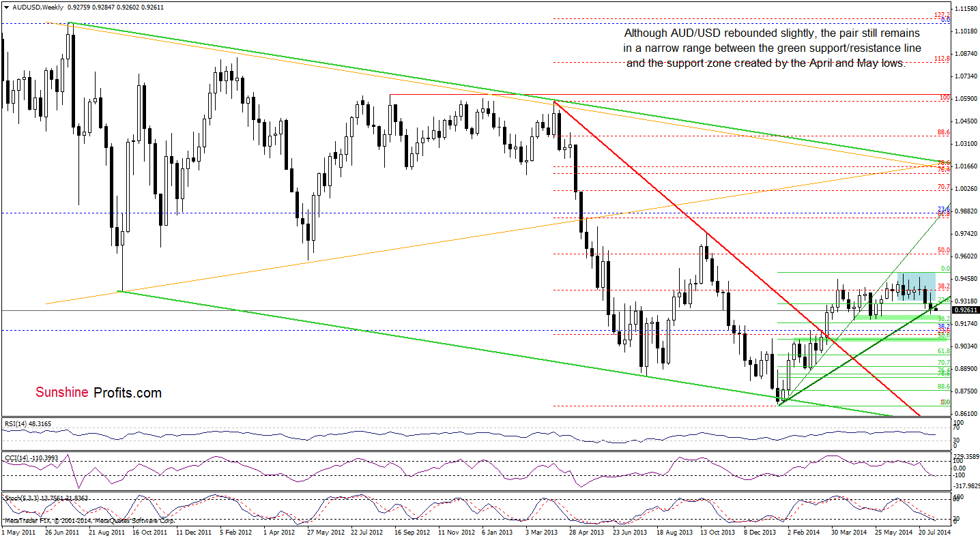Select the annotation line 'and the support zone created'
Viewport: 980px width, 538px height.
(767, 63)
